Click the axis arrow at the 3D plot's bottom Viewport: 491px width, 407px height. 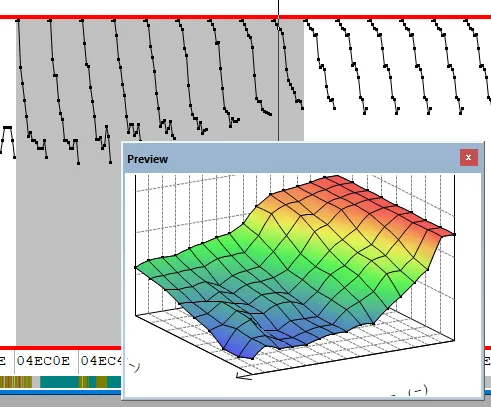(244, 376)
